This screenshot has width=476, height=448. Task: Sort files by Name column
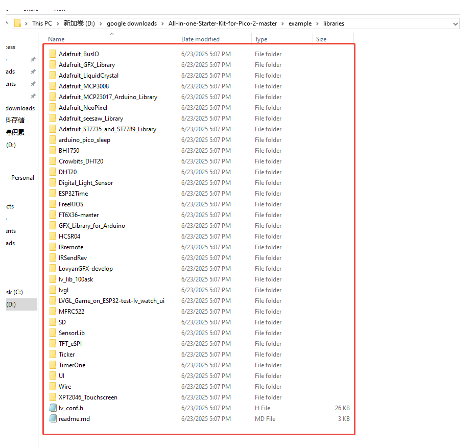click(56, 39)
